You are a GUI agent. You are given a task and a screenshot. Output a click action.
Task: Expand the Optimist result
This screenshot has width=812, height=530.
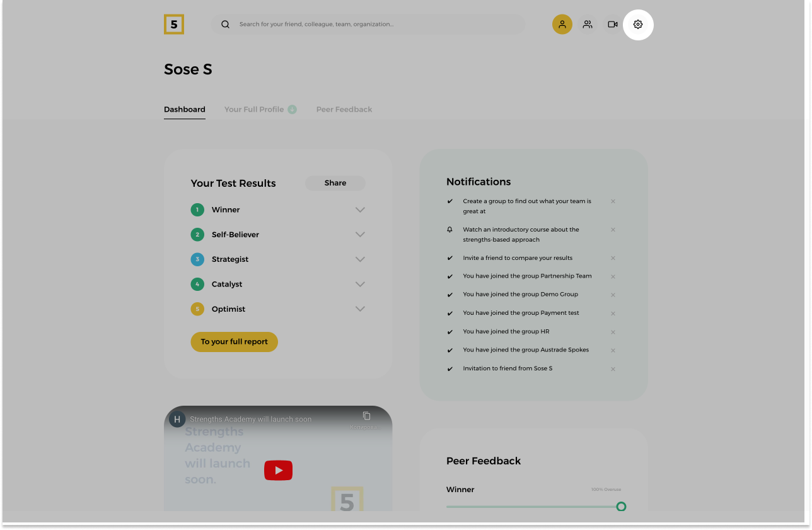360,309
